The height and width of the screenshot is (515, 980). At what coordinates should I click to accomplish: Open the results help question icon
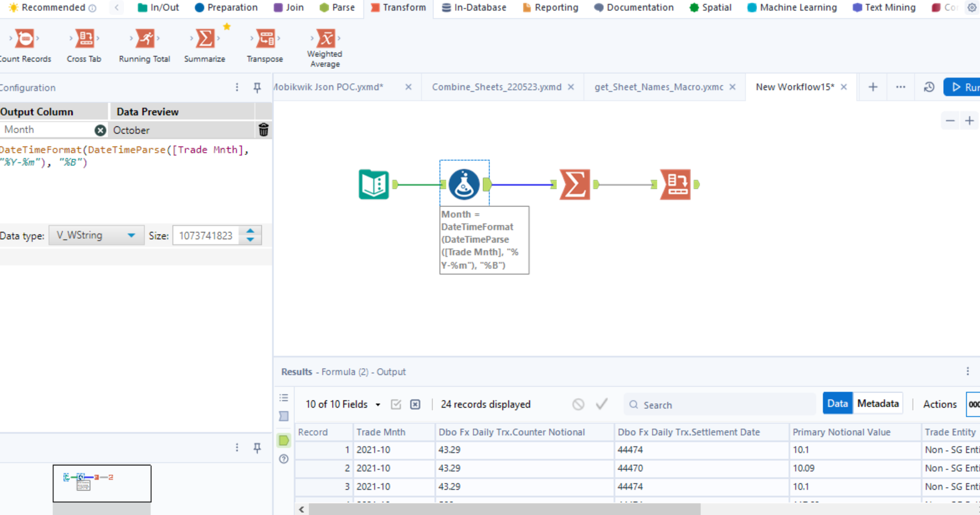click(284, 459)
